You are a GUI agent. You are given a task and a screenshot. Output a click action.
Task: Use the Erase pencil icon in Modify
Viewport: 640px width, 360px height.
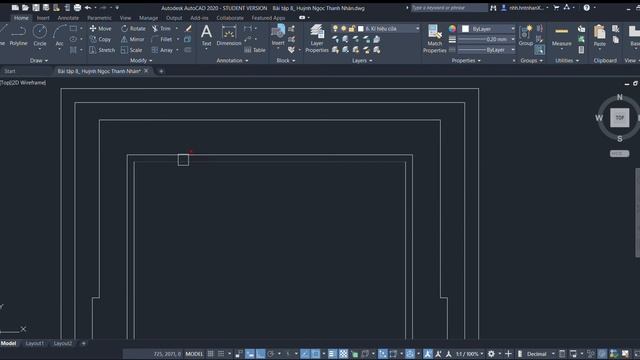[188, 29]
